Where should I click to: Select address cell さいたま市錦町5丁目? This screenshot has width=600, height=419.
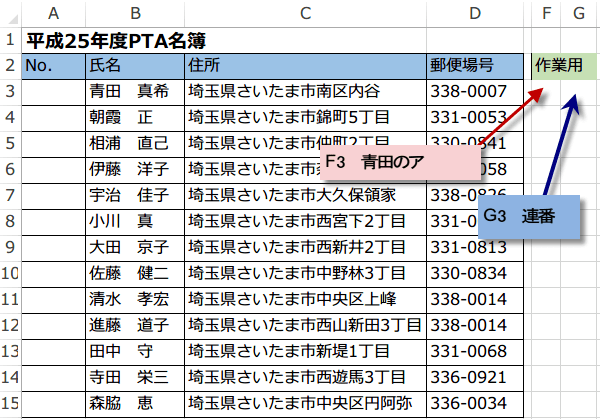click(305, 118)
